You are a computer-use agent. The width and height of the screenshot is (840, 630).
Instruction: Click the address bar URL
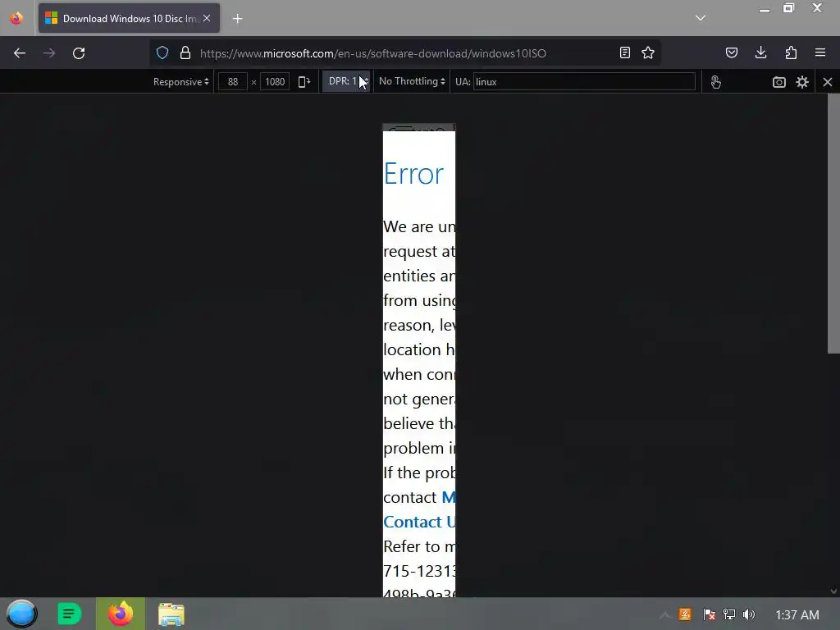[373, 53]
